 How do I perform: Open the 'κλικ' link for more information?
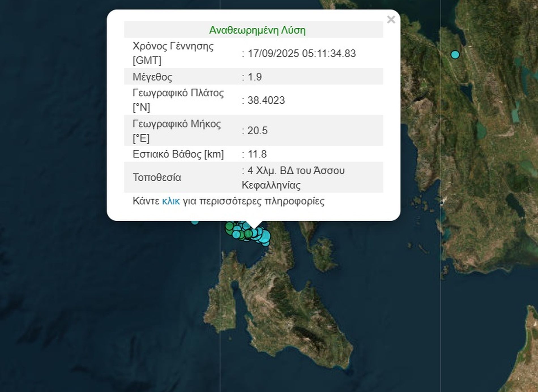[x=171, y=201]
